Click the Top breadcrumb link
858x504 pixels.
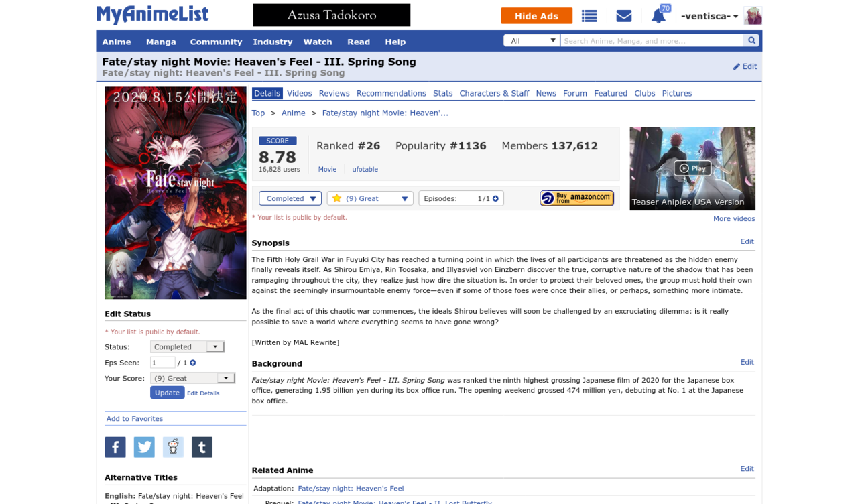[259, 113]
